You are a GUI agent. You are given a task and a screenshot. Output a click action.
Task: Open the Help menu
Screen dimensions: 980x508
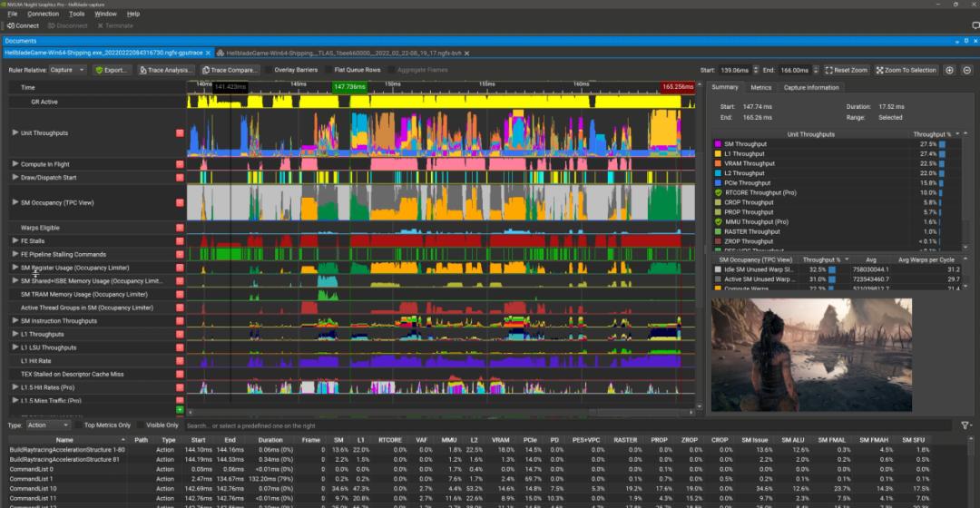(133, 14)
